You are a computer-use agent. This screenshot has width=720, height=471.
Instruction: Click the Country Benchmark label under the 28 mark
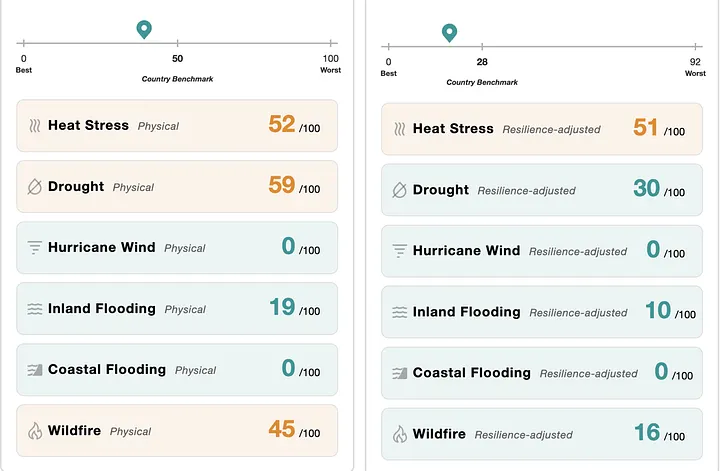click(x=482, y=82)
